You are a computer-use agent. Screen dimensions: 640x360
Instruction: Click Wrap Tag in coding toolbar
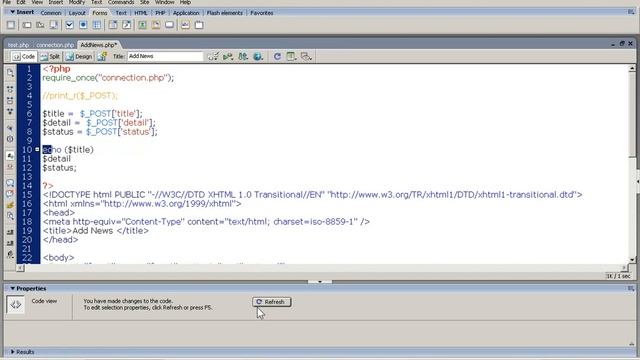coord(10,205)
